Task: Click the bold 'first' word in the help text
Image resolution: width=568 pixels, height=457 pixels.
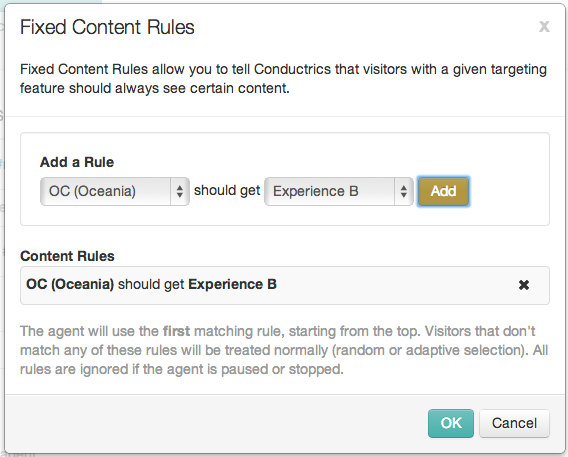Action: point(176,331)
